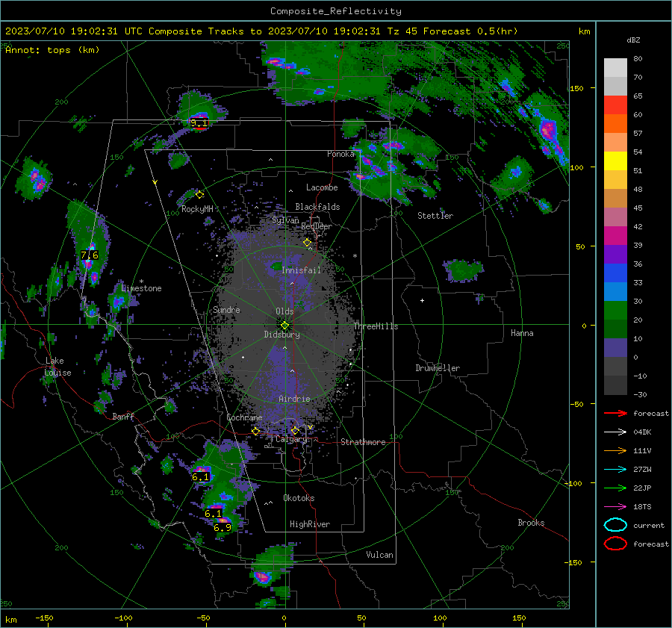Click the dBZ legend heading
This screenshot has height=628, width=672.
click(633, 40)
